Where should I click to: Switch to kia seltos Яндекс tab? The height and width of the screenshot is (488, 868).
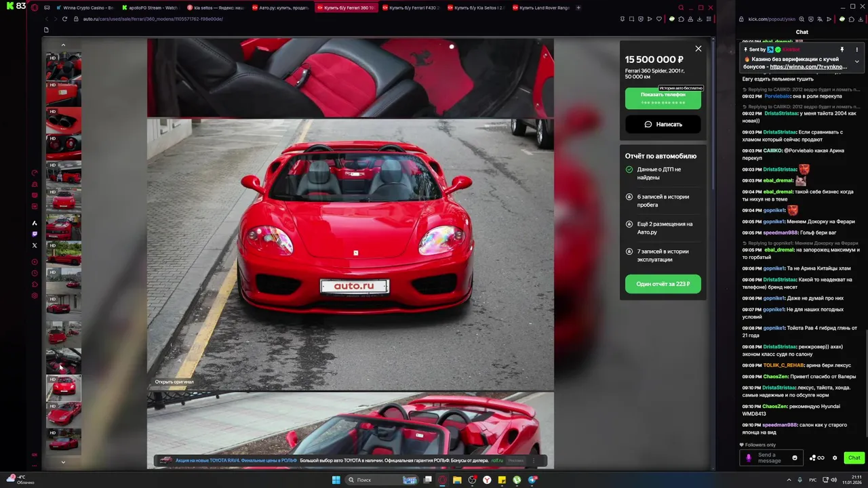coord(215,7)
